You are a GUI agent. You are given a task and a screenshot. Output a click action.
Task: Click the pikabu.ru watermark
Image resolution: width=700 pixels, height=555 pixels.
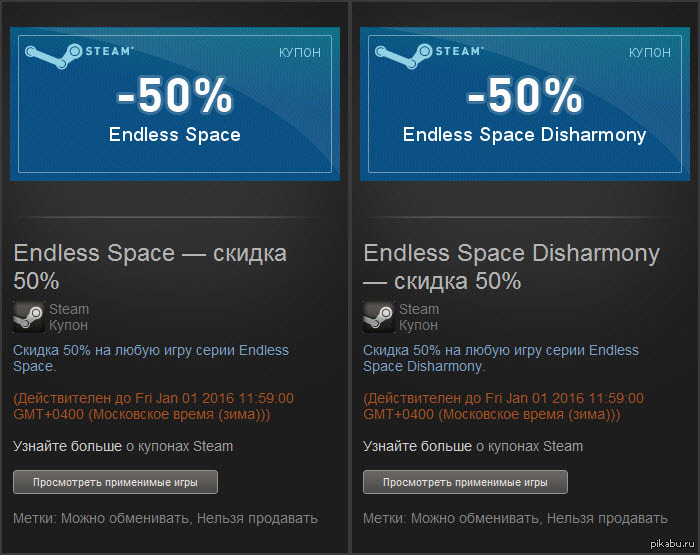coord(672,544)
